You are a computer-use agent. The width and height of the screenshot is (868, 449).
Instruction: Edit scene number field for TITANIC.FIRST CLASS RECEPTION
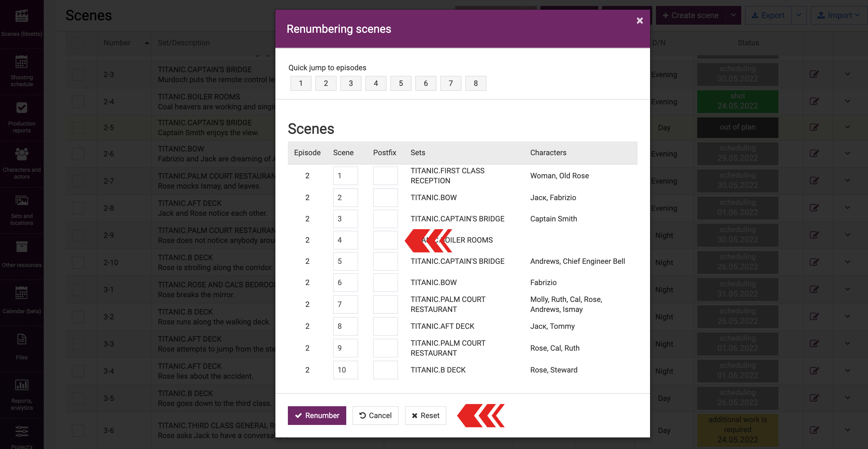point(345,175)
